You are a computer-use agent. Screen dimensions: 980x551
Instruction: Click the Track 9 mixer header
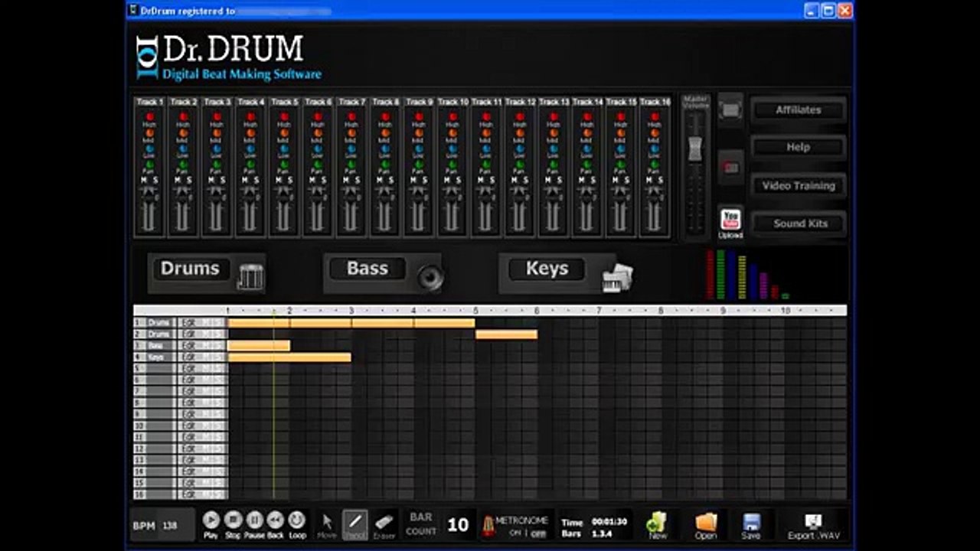419,102
